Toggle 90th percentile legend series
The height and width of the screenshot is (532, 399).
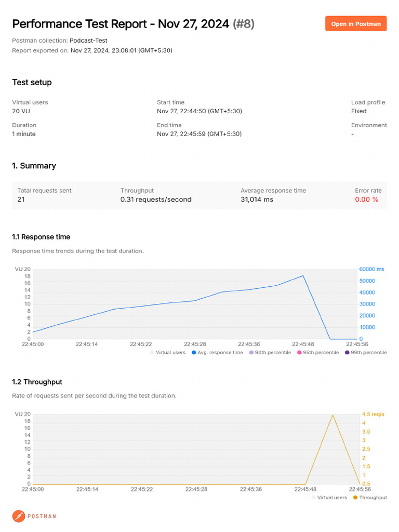tap(270, 353)
